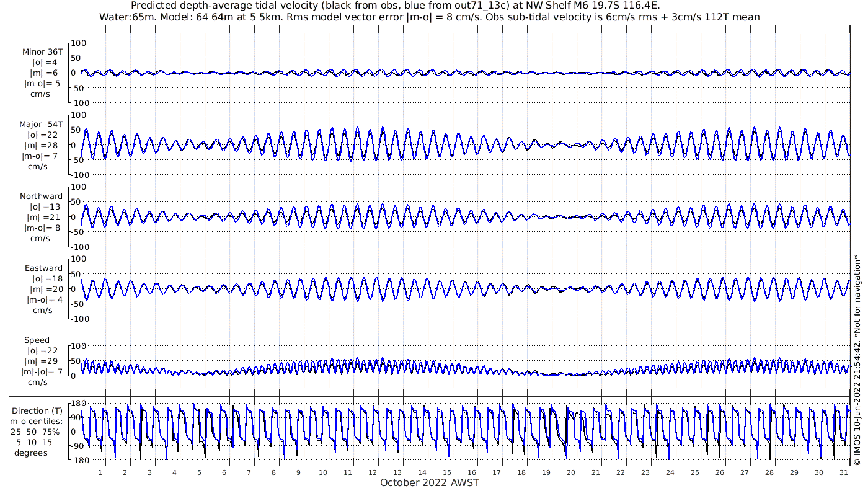Click the 'Predicted depth-average tidal velocity' title line
868x496 pixels.
(396, 6)
